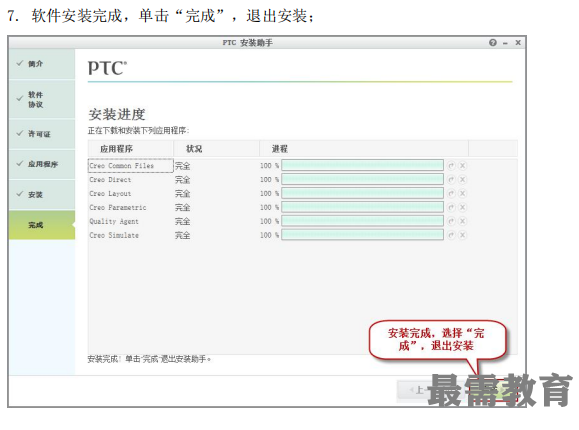Screen dimensions: 579x430
Task: Select the Quality Agent row name
Action: [114, 221]
